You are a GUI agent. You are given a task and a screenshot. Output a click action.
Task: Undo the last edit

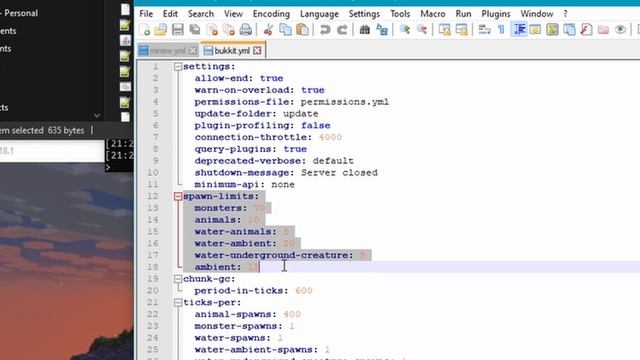(325, 29)
